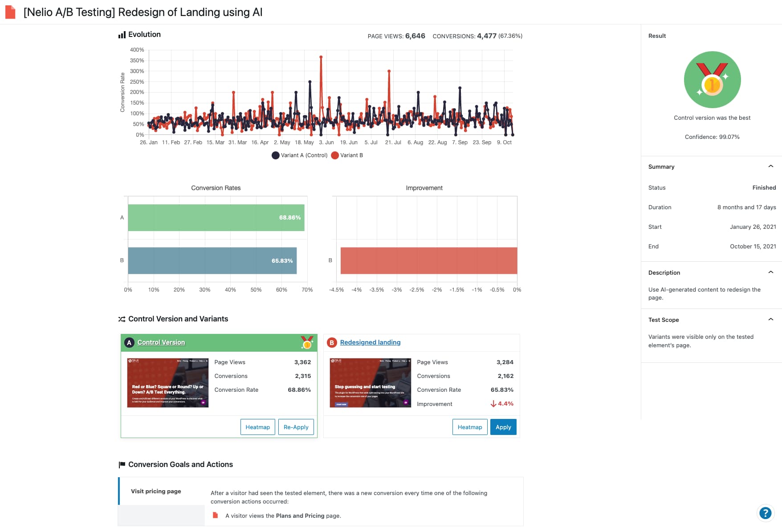This screenshot has height=532, width=782.
Task: Click the conversions total 4,477
Action: click(x=487, y=36)
